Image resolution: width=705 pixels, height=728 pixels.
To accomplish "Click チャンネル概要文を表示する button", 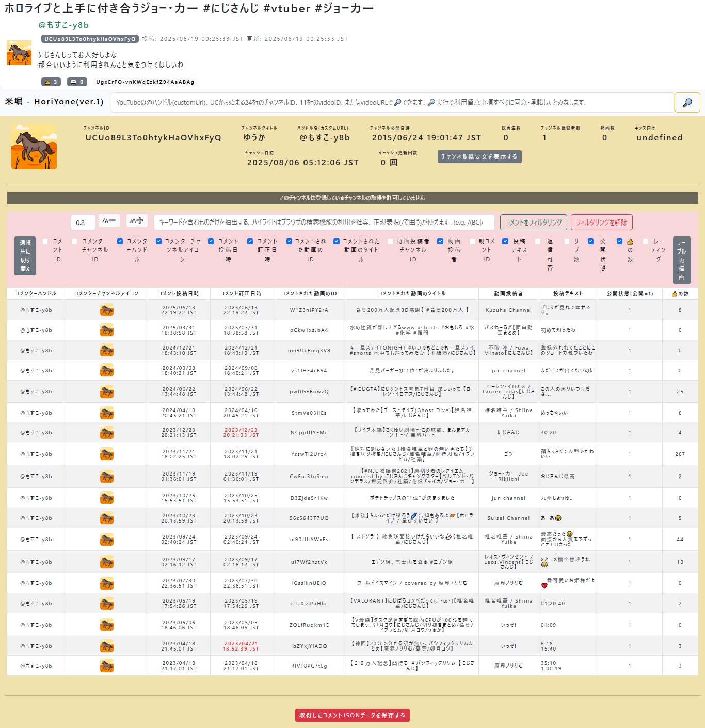I will [479, 156].
